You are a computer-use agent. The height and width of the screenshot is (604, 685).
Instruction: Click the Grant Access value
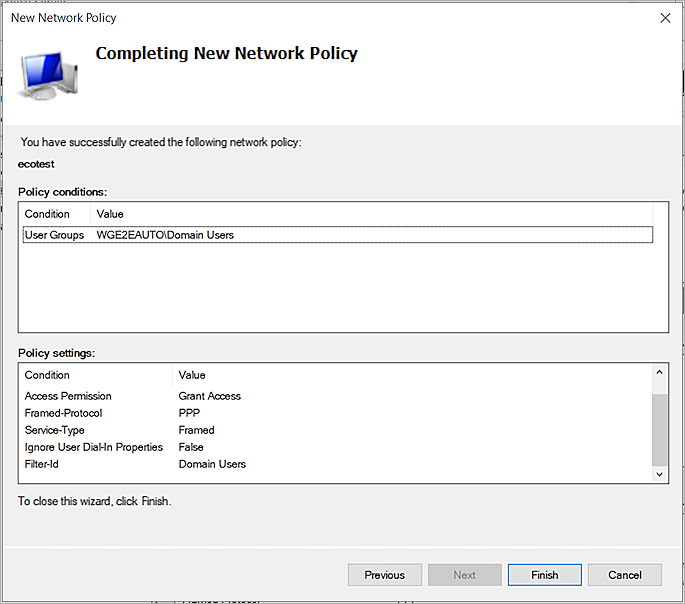click(210, 396)
